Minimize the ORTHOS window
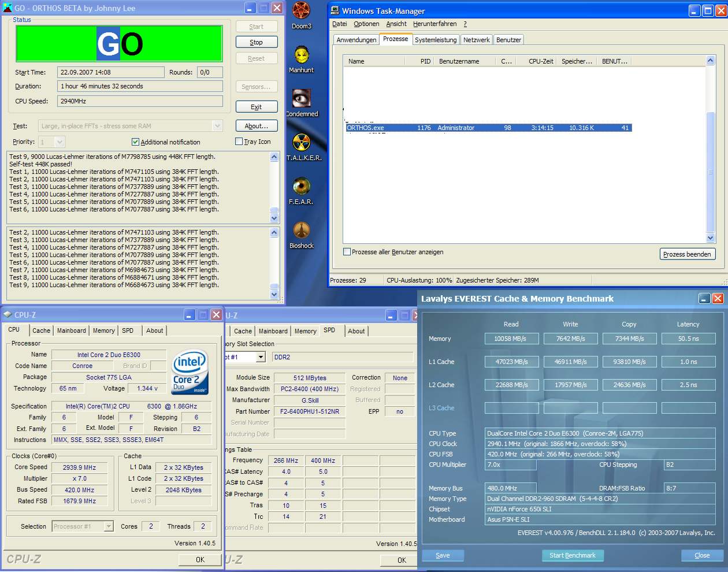 (x=250, y=8)
